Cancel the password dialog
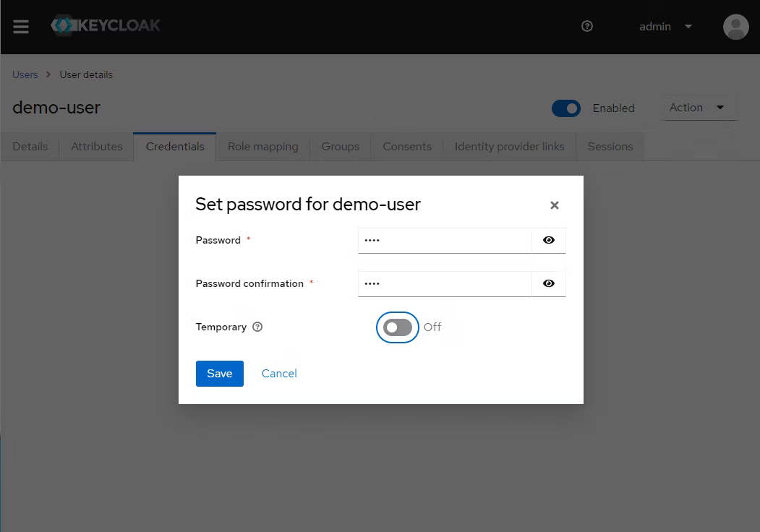Viewport: 760px width, 532px height. pyautogui.click(x=279, y=374)
